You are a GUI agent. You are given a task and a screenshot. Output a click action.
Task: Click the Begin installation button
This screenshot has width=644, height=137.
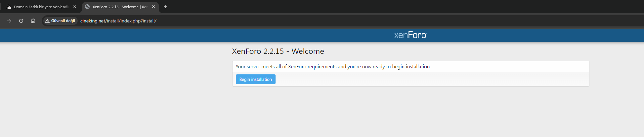pos(255,79)
